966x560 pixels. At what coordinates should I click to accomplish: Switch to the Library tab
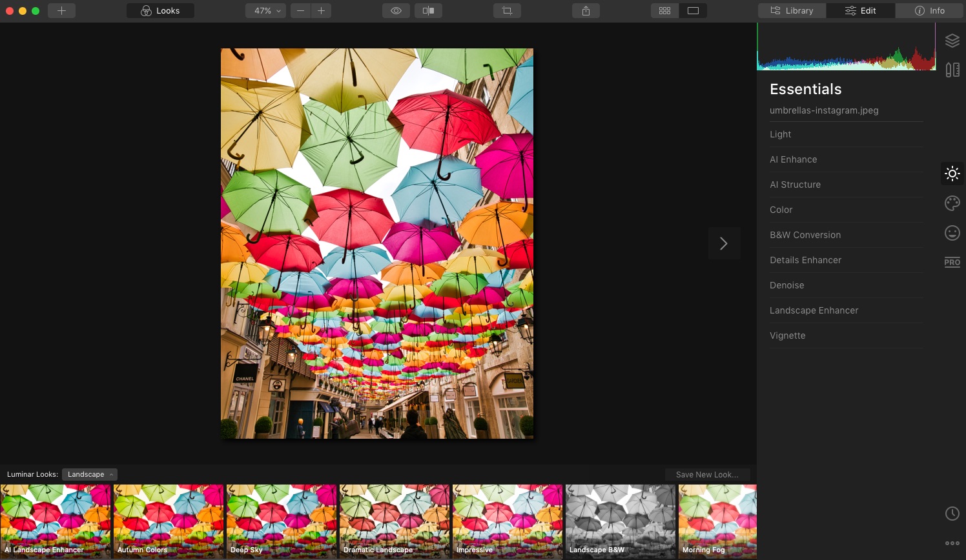click(x=792, y=11)
